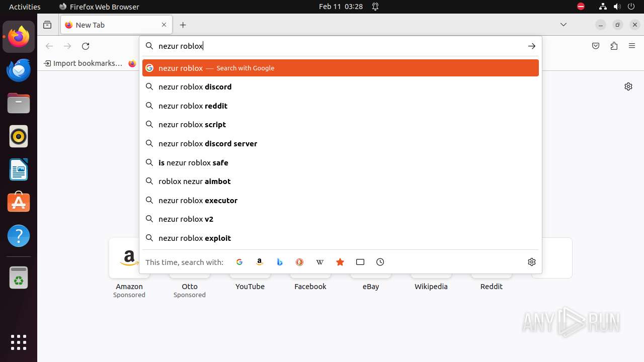Show Applications grid

pyautogui.click(x=19, y=342)
